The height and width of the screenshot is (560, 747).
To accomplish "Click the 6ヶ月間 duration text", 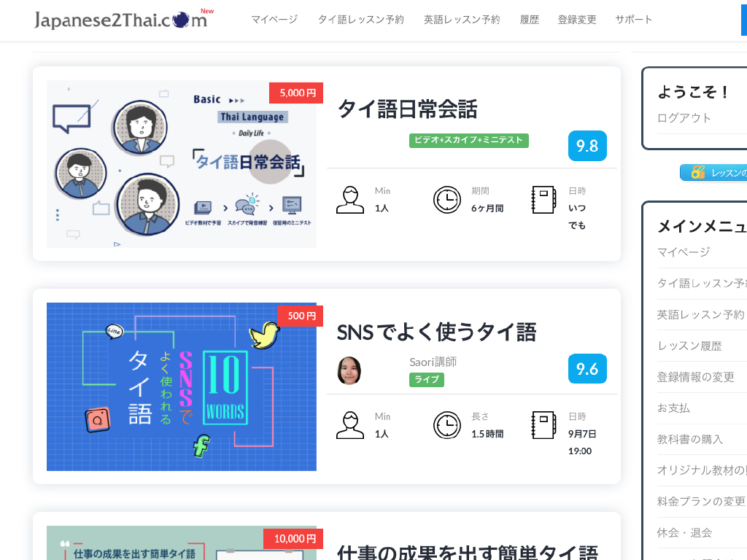I will 487,208.
